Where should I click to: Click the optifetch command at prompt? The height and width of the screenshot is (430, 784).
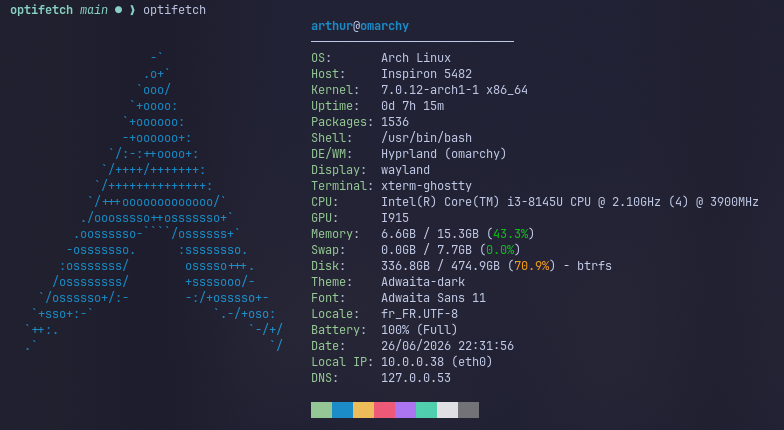(x=174, y=10)
